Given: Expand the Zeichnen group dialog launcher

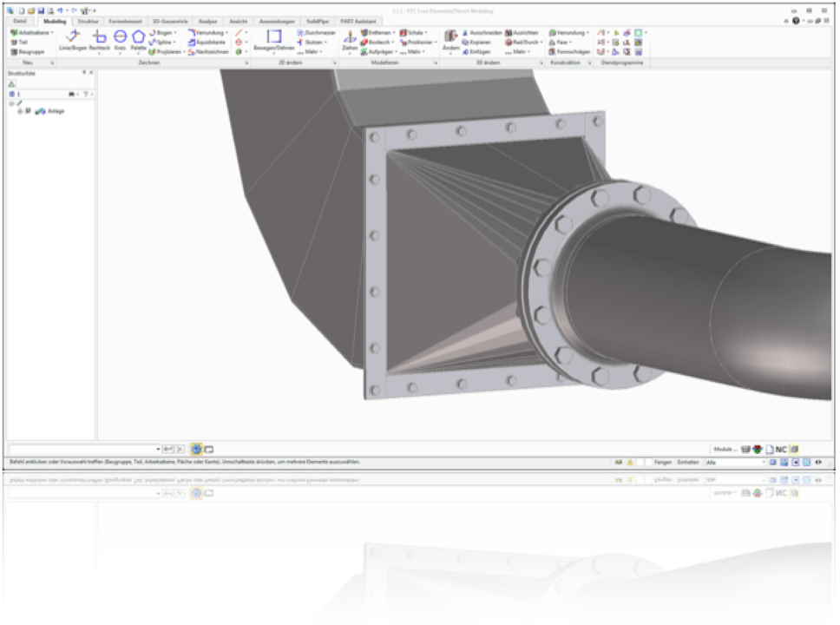Looking at the screenshot, I should point(246,63).
